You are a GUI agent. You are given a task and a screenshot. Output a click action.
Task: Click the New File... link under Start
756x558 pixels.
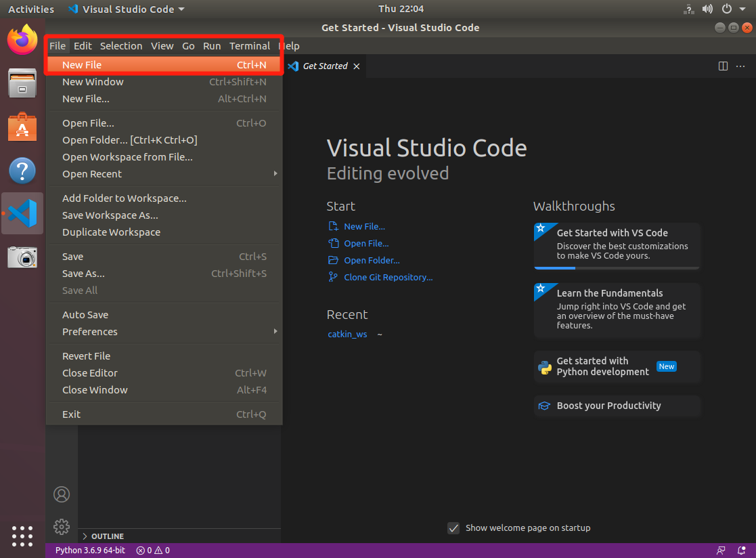pyautogui.click(x=365, y=226)
